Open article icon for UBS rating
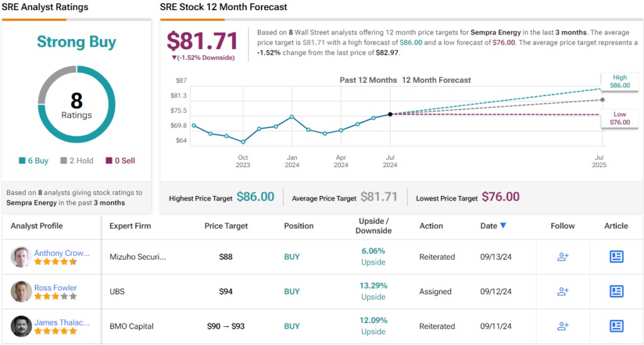Screen dimensions: 644x345 tap(616, 292)
